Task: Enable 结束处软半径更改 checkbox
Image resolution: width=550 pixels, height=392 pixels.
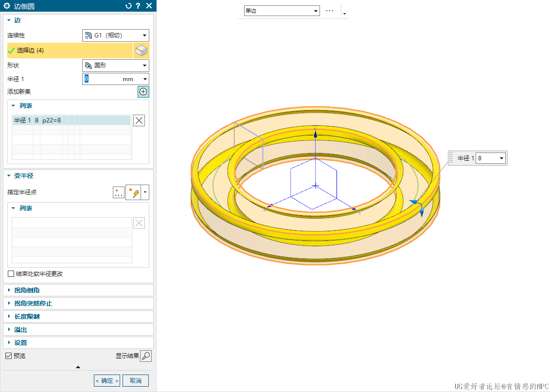Action: 11,274
